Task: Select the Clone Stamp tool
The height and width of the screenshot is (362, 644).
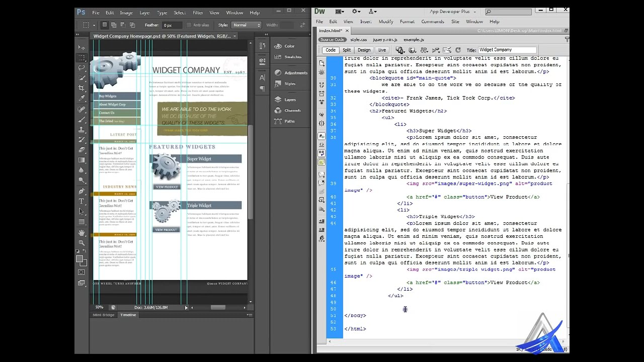Action: click(82, 129)
